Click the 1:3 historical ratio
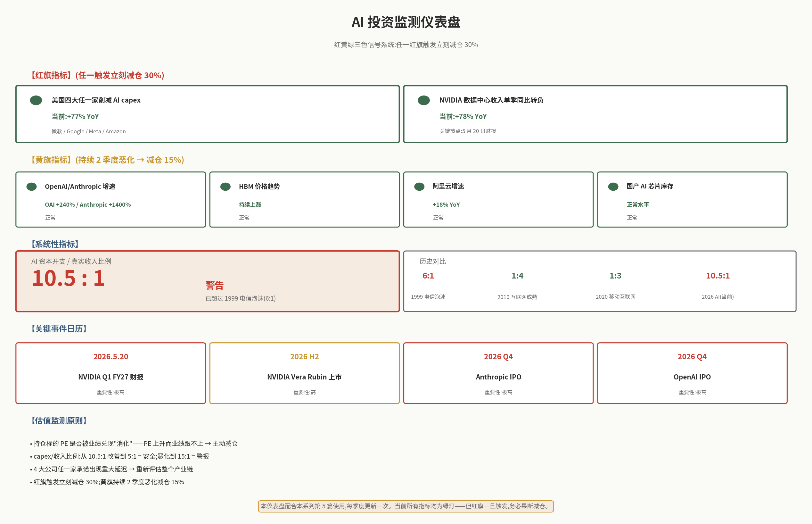 (x=615, y=276)
